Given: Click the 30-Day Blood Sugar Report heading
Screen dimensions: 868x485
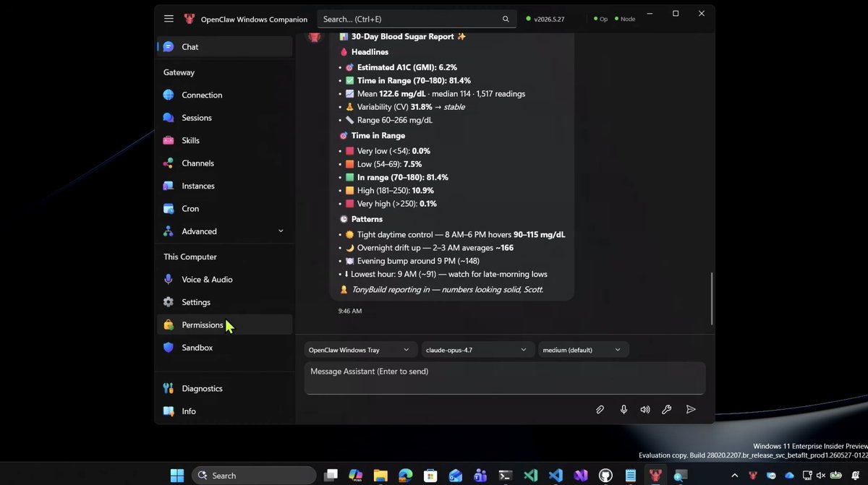Looking at the screenshot, I should tap(403, 36).
